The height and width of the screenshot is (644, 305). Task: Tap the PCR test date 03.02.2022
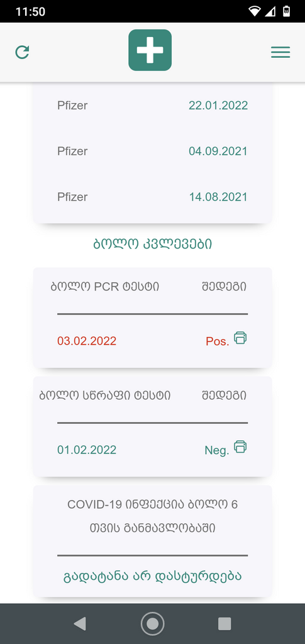(x=87, y=341)
